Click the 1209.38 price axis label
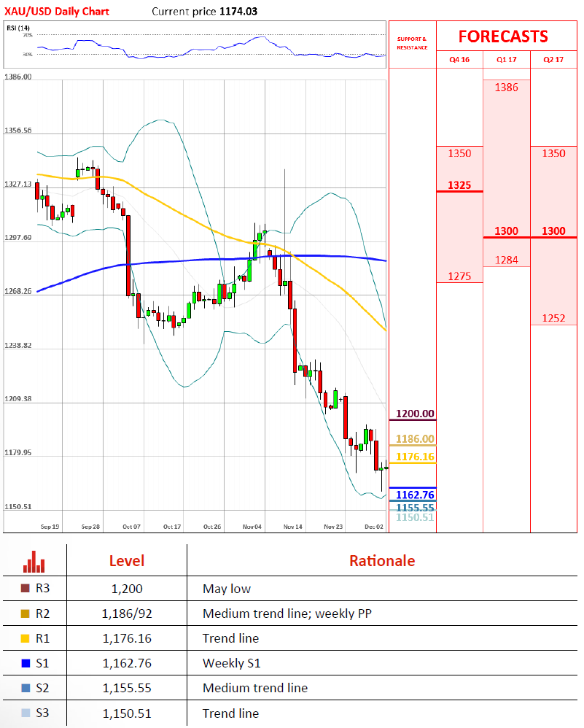Screen dimensions: 584x728 point(18,399)
